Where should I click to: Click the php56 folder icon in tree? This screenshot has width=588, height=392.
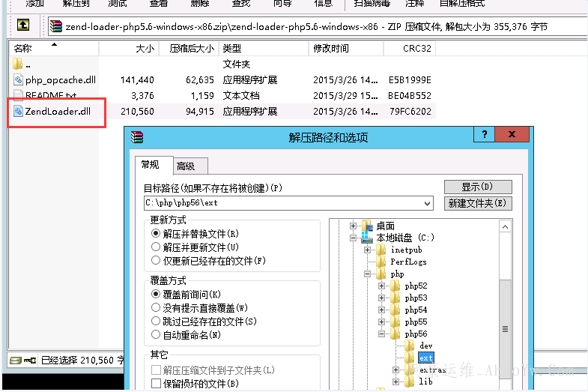(395, 334)
